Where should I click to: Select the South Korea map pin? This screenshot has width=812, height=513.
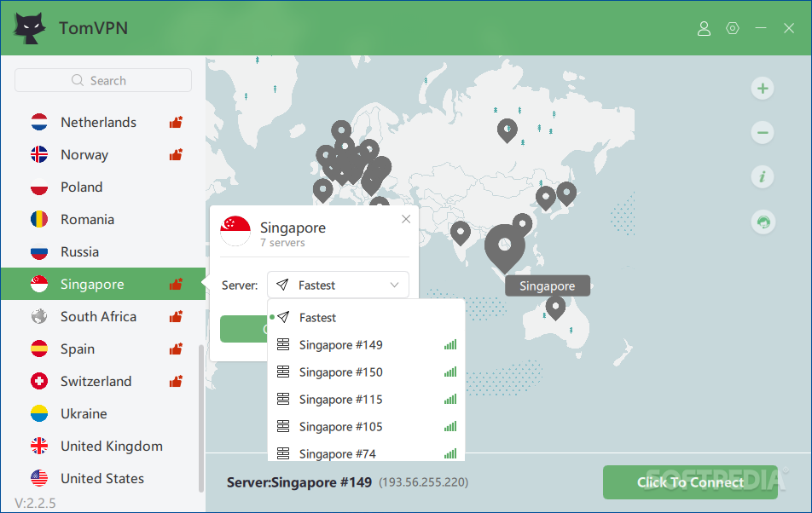(x=545, y=198)
